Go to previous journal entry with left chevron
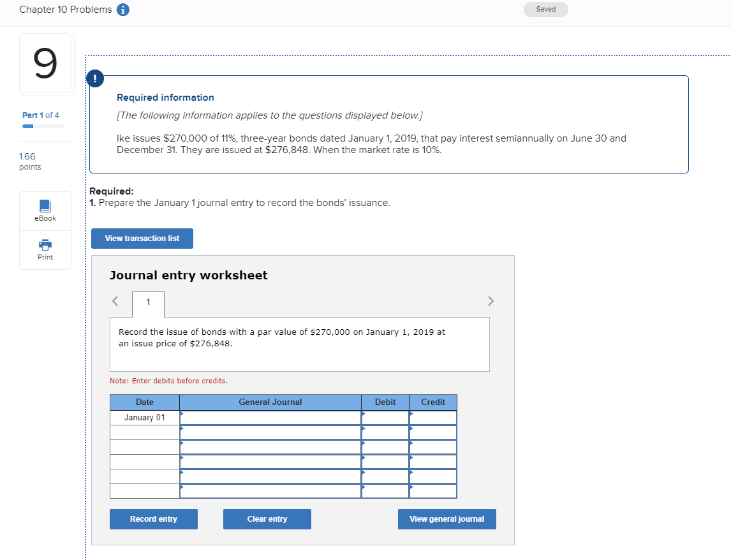Image resolution: width=731 pixels, height=560 pixels. 115,301
